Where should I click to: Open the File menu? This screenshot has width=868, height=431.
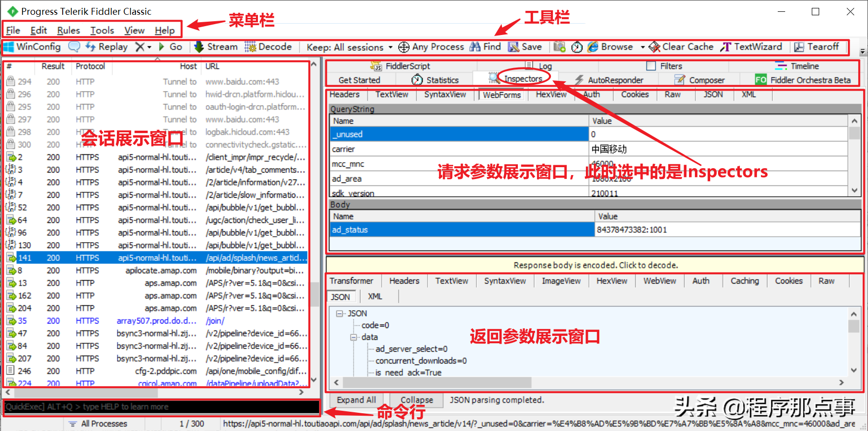[13, 31]
